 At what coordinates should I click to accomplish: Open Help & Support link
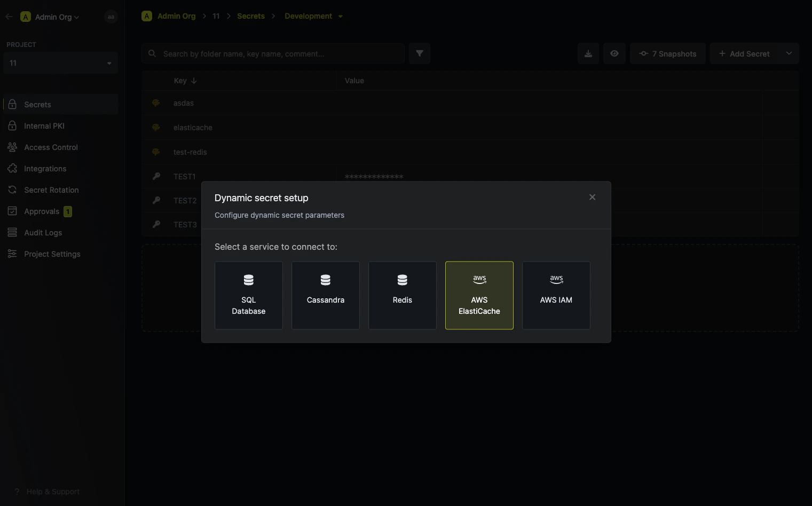coord(47,492)
